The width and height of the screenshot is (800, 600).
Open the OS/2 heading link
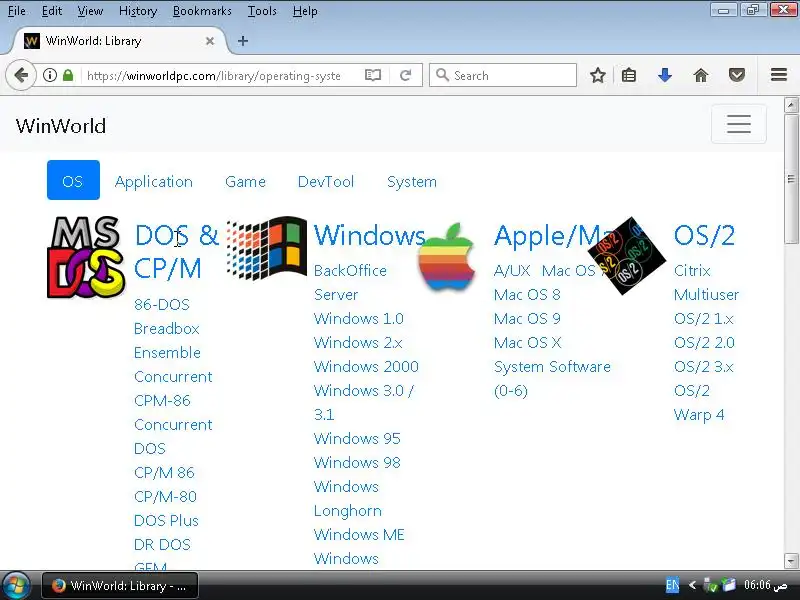coord(704,235)
